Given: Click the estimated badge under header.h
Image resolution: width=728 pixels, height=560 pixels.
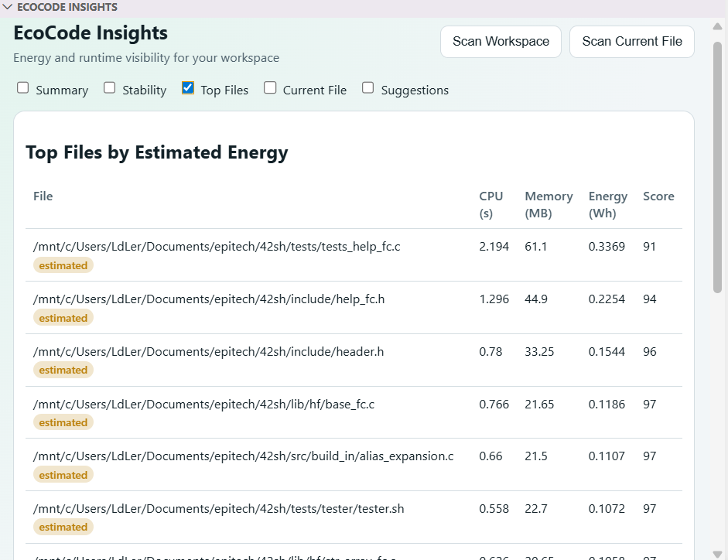Looking at the screenshot, I should 63,370.
